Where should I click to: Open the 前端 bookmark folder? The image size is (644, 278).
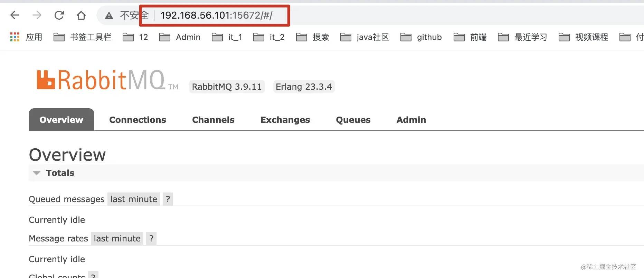[x=470, y=37]
